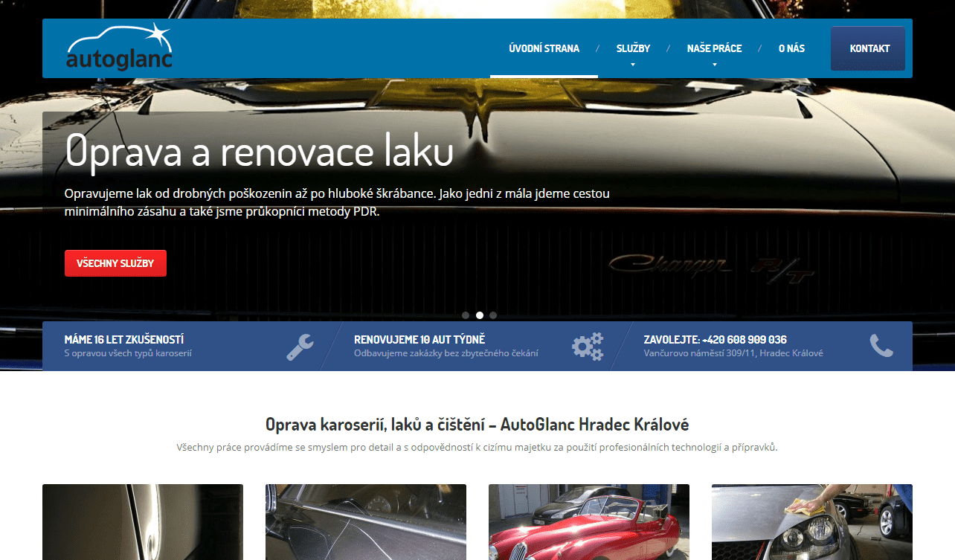Click the wrench icon beside experience info

pyautogui.click(x=300, y=347)
